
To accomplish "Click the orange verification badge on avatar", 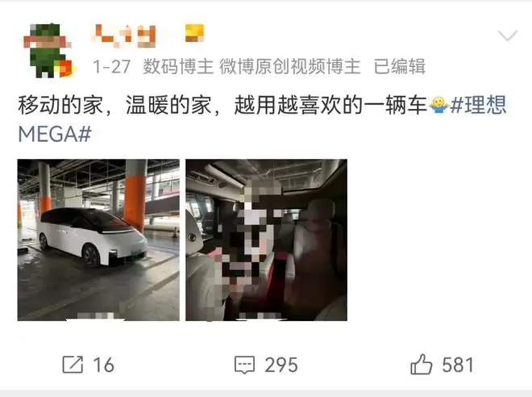I will click(x=66, y=69).
